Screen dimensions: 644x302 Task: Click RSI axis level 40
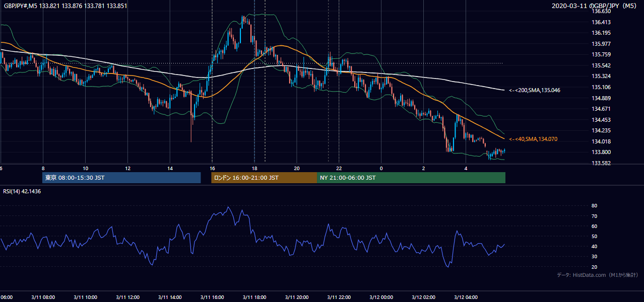click(594, 246)
